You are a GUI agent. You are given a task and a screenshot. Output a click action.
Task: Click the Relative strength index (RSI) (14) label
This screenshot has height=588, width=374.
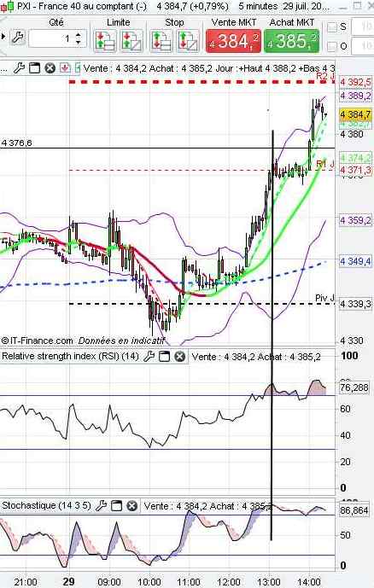click(x=70, y=356)
